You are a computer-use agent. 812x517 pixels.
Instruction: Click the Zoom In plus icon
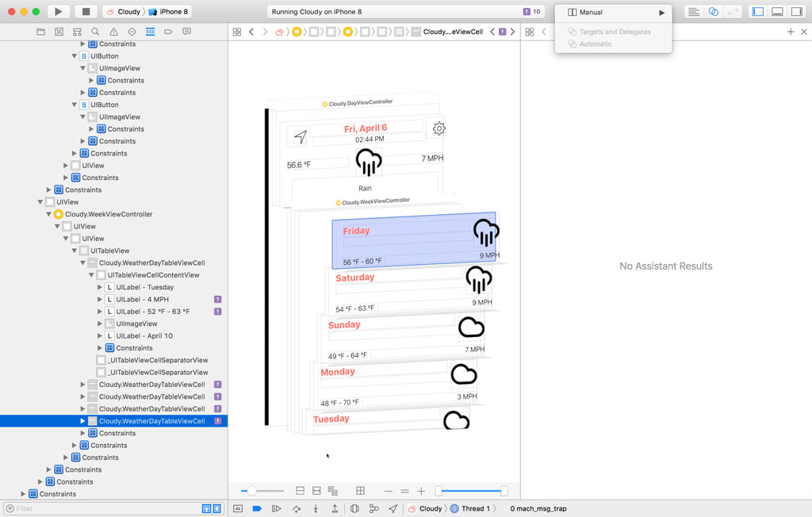(421, 491)
